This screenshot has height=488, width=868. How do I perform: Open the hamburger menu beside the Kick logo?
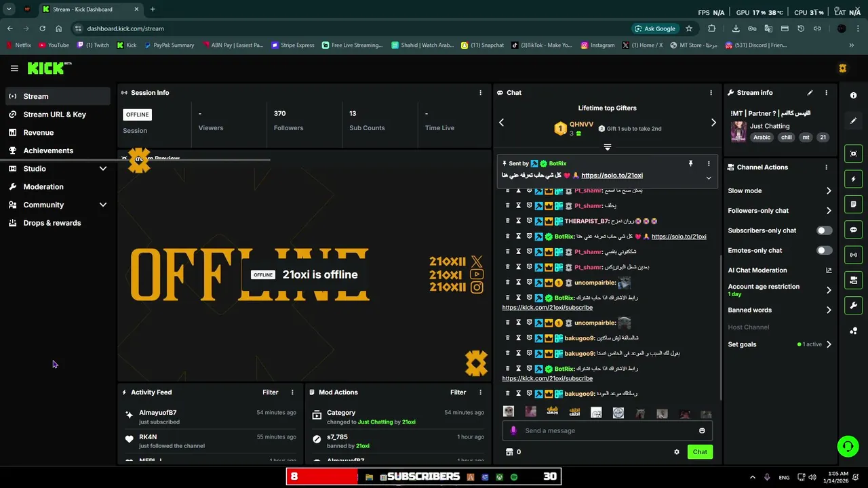click(x=14, y=68)
